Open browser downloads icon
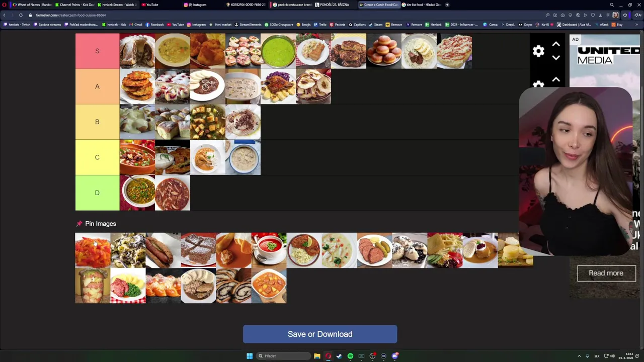 click(600, 15)
